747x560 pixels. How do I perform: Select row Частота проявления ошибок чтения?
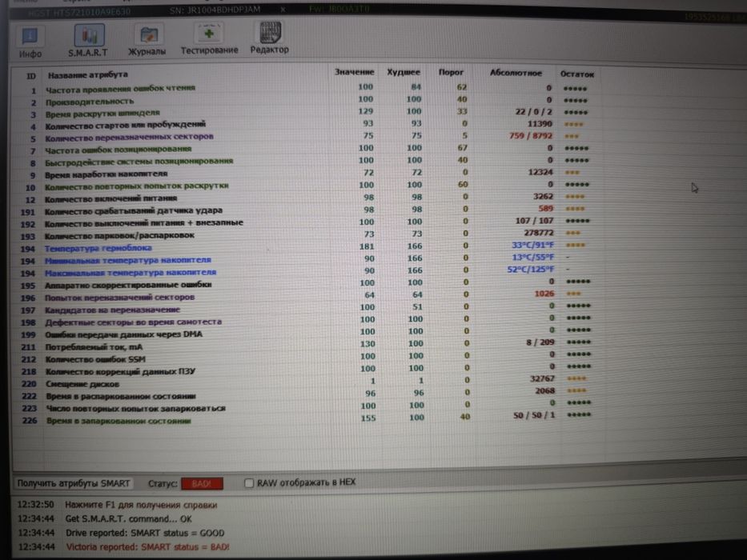pyautogui.click(x=307, y=89)
